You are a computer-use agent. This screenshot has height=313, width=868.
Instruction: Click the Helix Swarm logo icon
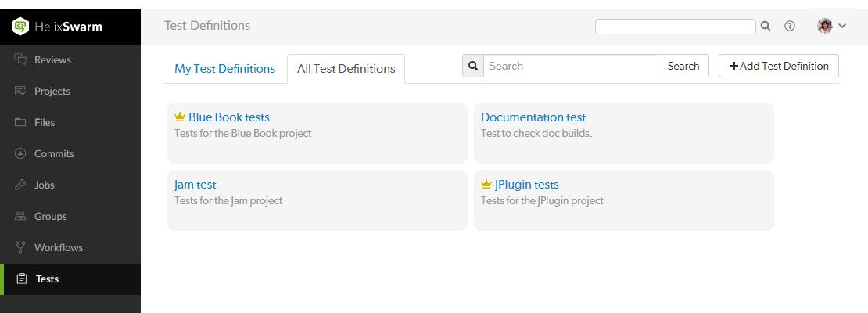point(20,26)
